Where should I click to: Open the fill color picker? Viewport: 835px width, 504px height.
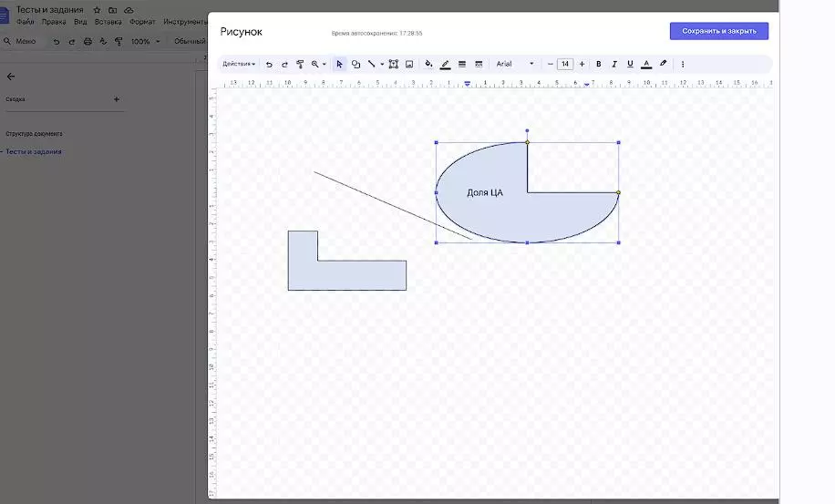428,65
